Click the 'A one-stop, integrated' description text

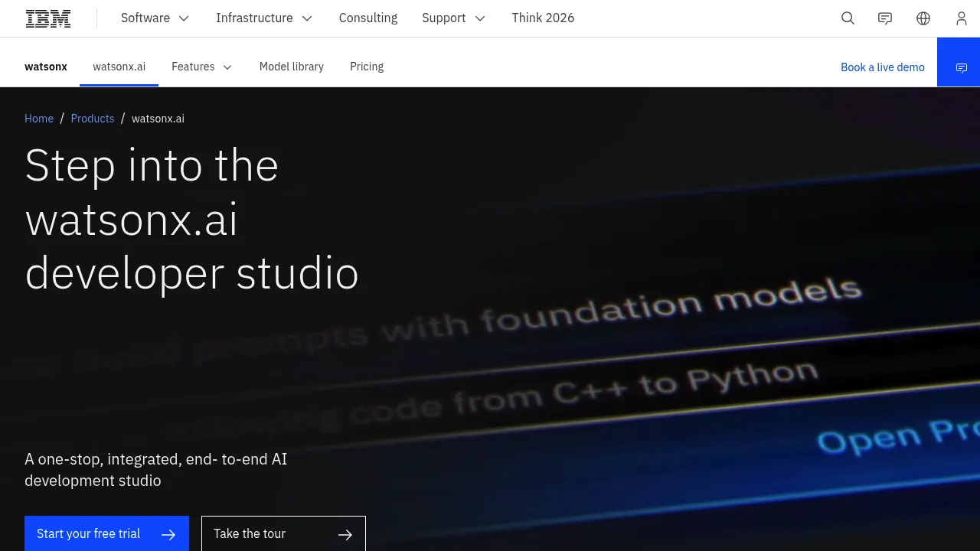[156, 470]
